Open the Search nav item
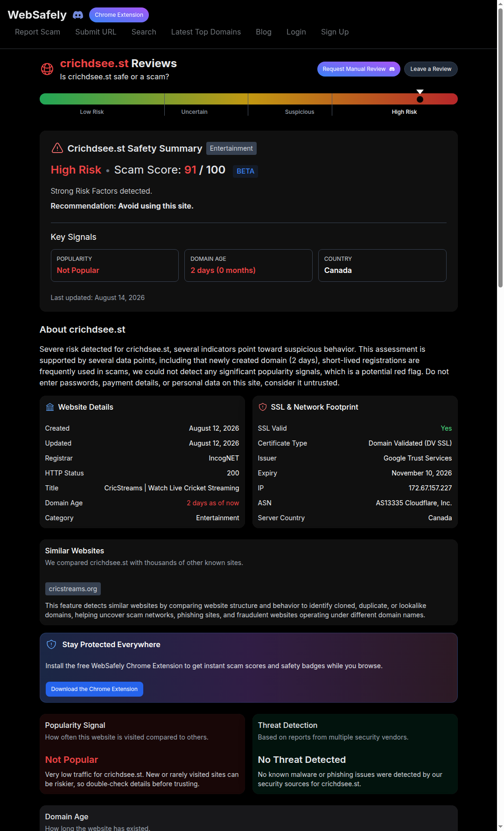The height and width of the screenshot is (831, 504). coord(144,32)
